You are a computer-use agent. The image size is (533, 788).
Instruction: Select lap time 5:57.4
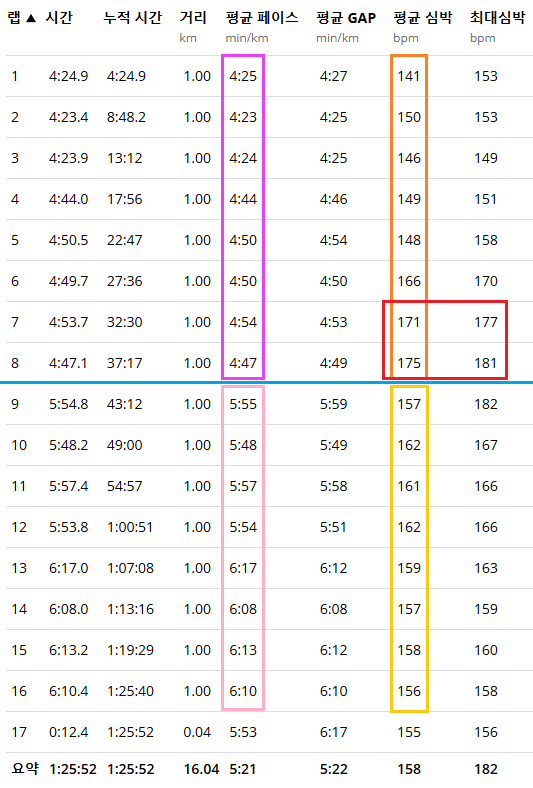tap(68, 486)
